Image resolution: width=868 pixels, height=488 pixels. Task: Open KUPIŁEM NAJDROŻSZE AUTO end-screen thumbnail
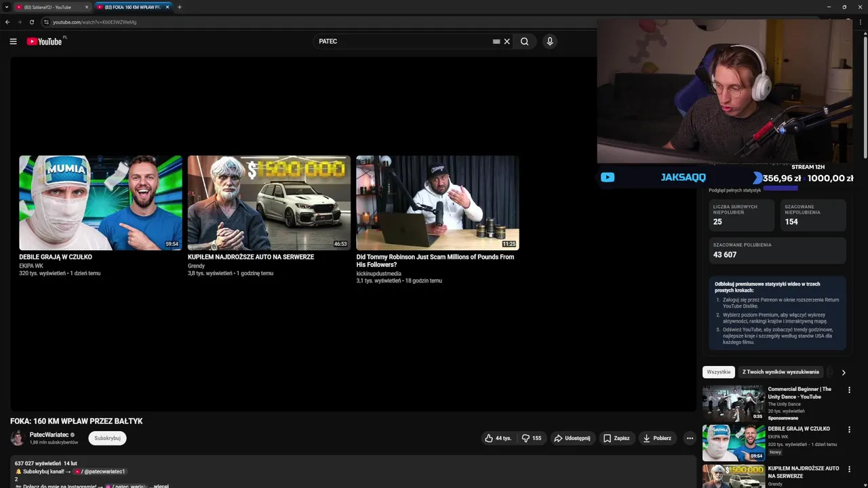(x=269, y=203)
